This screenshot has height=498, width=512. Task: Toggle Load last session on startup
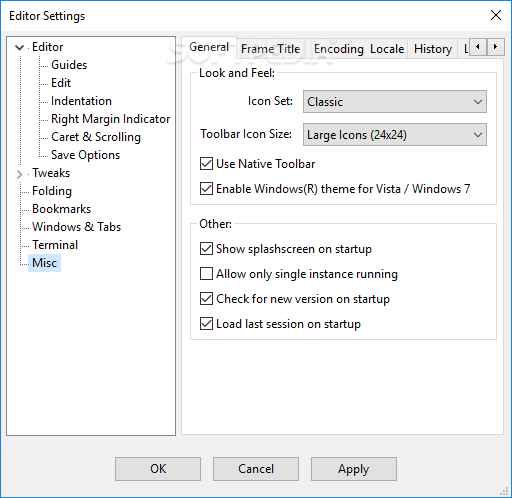tap(206, 324)
